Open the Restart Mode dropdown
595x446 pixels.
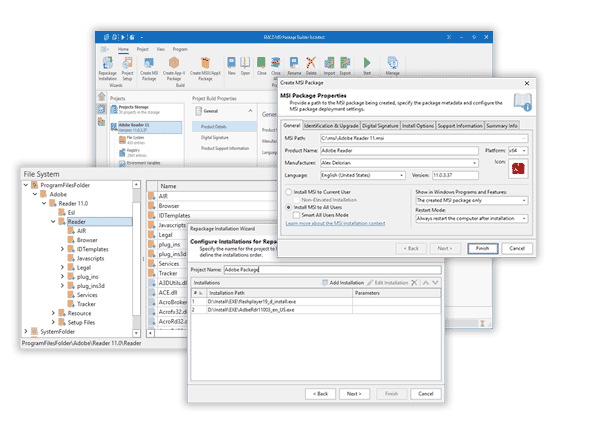pyautogui.click(x=472, y=219)
